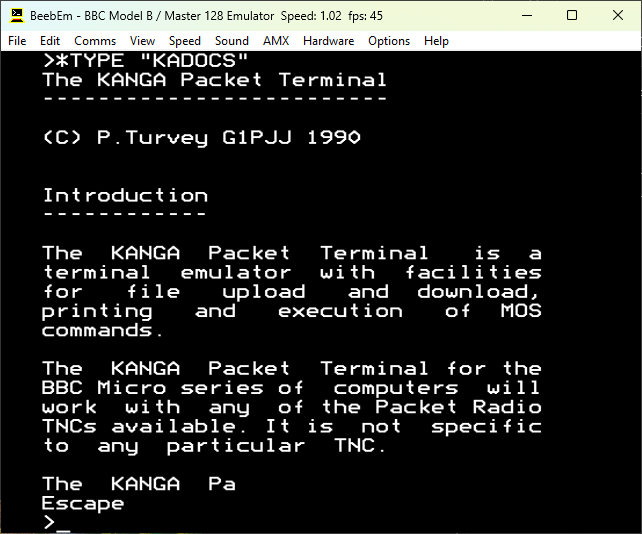Open the Speed menu

(x=185, y=41)
